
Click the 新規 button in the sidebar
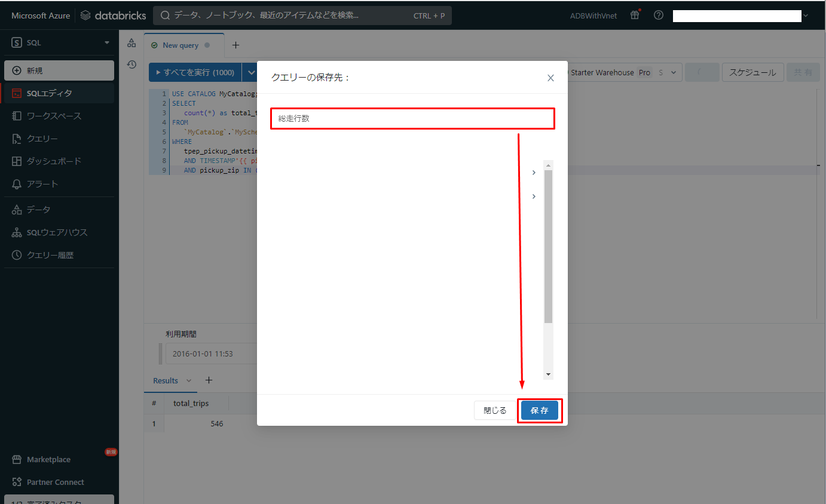tap(59, 70)
